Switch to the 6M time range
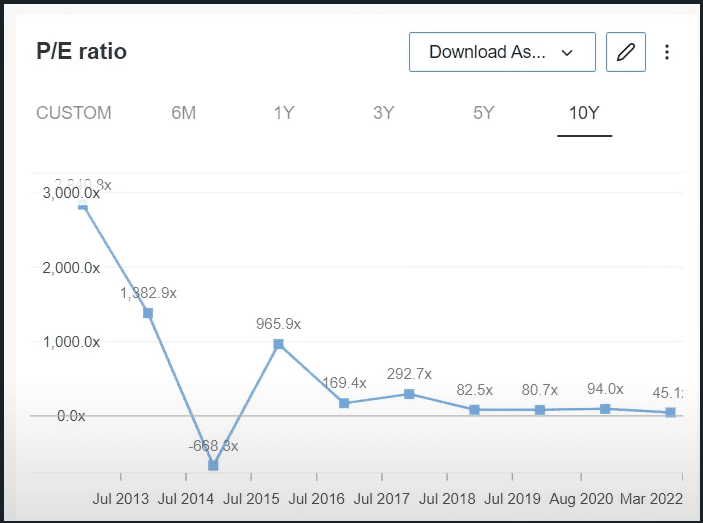703x523 pixels. point(183,113)
